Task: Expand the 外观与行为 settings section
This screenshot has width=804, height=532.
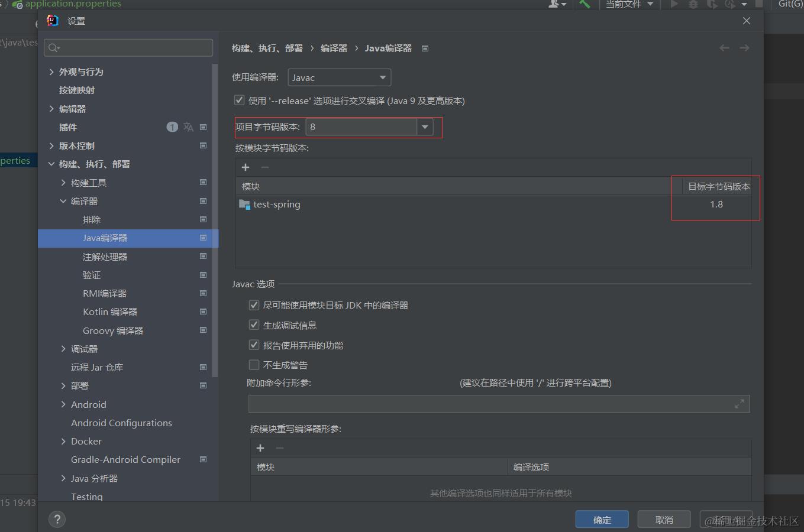Action: point(51,72)
